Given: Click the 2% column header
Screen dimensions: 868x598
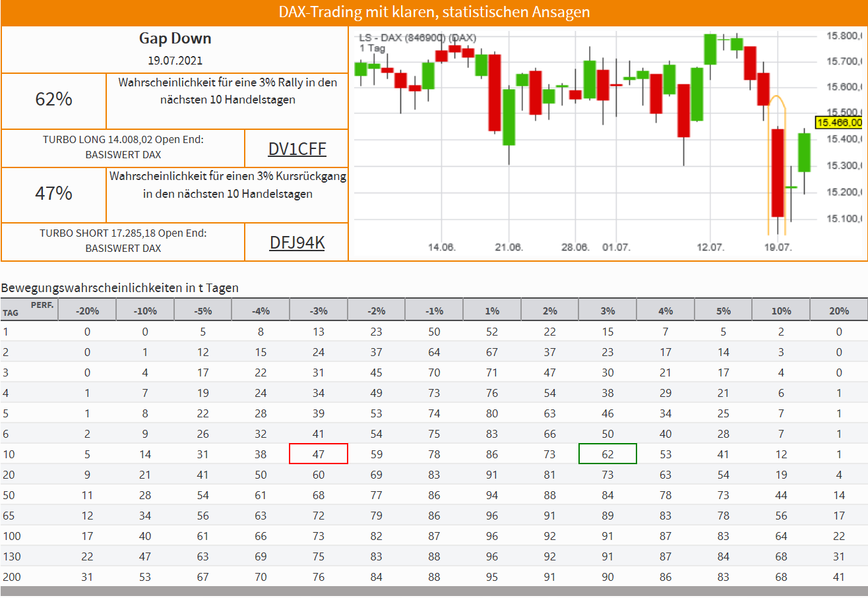Looking at the screenshot, I should point(550,311).
